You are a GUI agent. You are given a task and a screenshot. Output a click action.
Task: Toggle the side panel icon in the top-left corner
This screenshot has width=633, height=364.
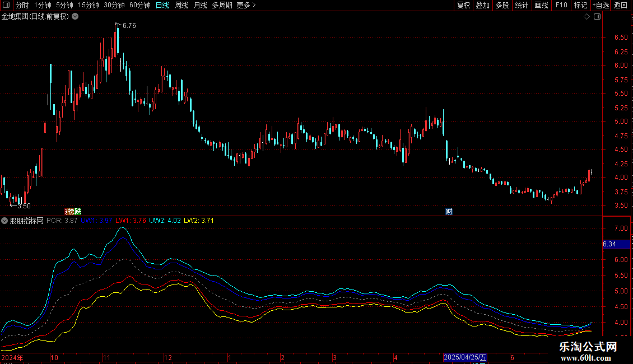pos(6,5)
